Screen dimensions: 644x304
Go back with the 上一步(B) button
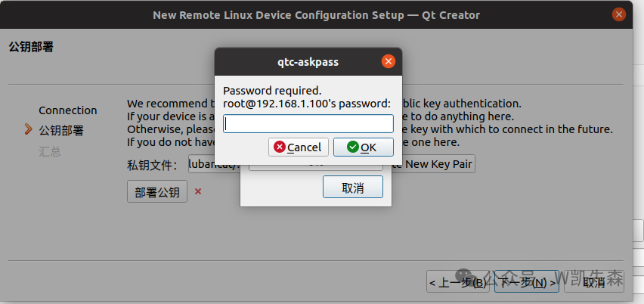[458, 283]
